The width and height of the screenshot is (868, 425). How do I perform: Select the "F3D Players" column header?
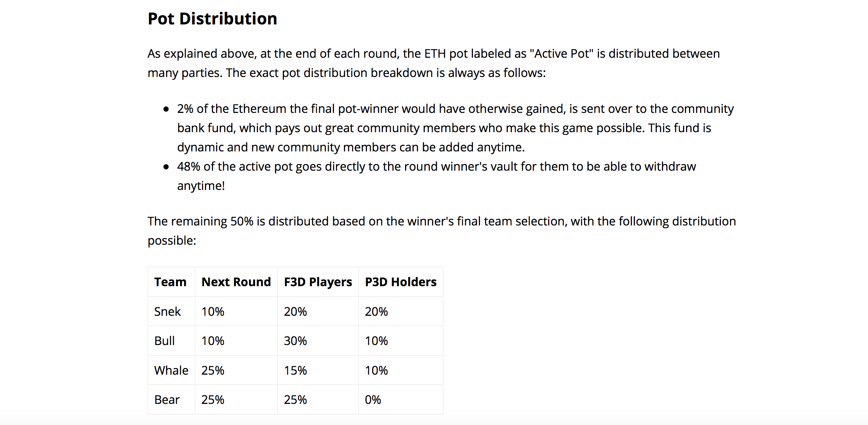pyautogui.click(x=318, y=282)
